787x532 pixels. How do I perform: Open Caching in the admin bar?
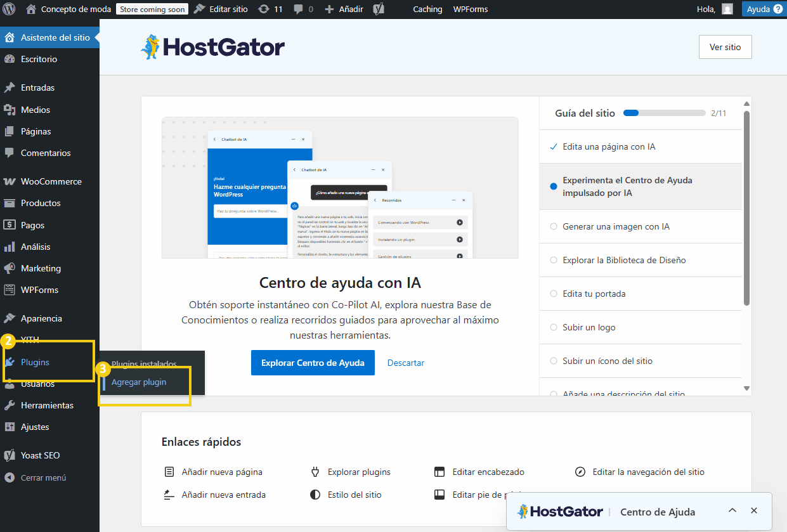tap(427, 10)
